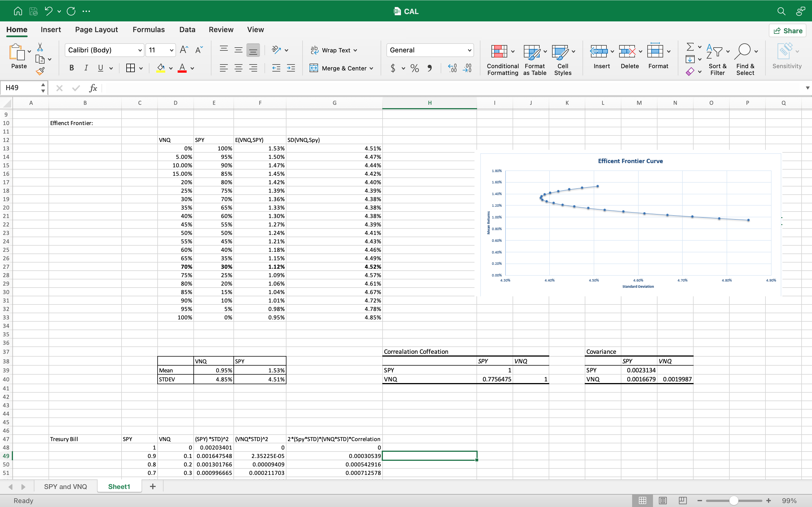
Task: Toggle bold formatting
Action: [71, 68]
